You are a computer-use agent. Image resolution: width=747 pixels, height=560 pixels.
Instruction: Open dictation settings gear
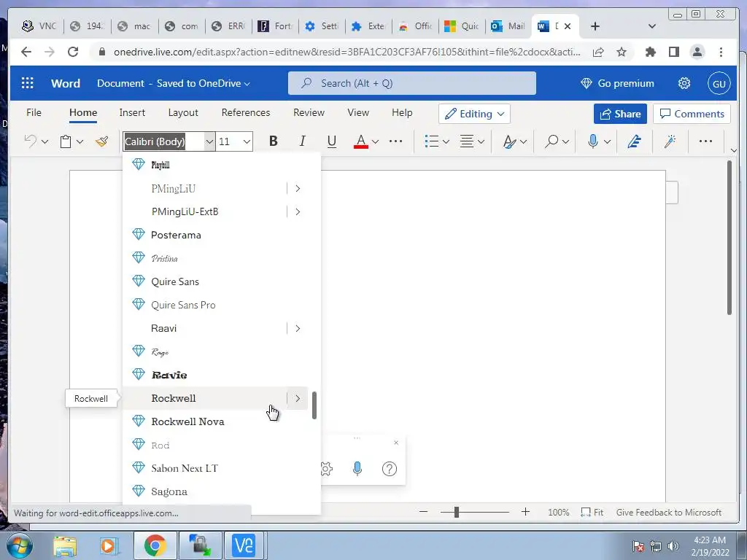pyautogui.click(x=326, y=469)
